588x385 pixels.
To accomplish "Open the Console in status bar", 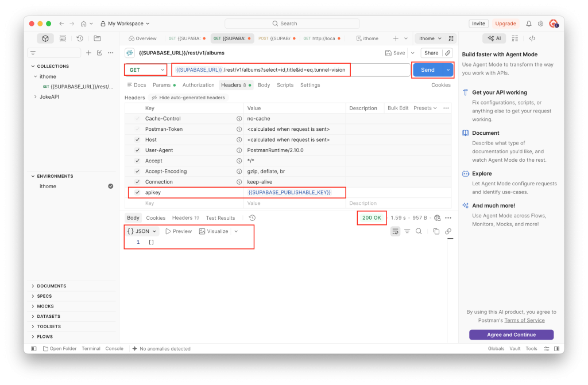I will tap(114, 349).
